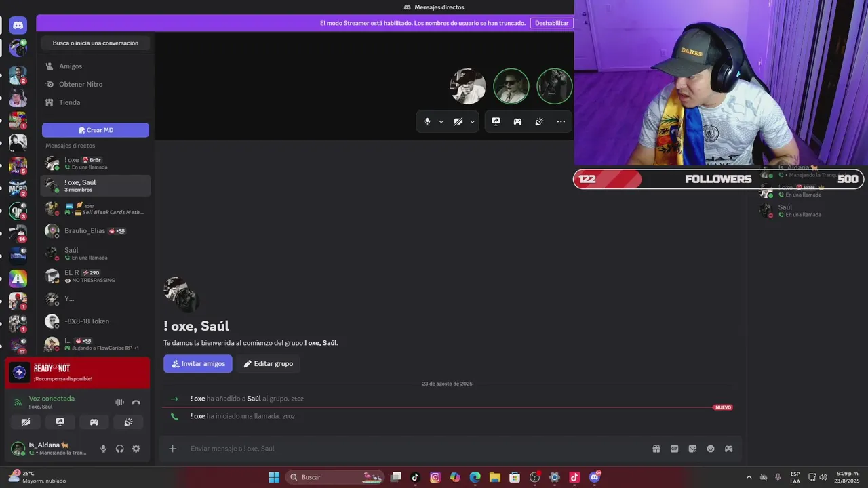This screenshot has width=868, height=488.
Task: Open more call options three-dots menu
Action: tap(561, 121)
